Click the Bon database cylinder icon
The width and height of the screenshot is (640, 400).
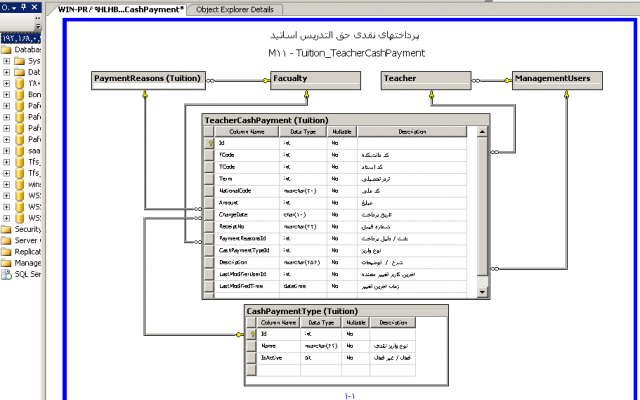coord(19,95)
